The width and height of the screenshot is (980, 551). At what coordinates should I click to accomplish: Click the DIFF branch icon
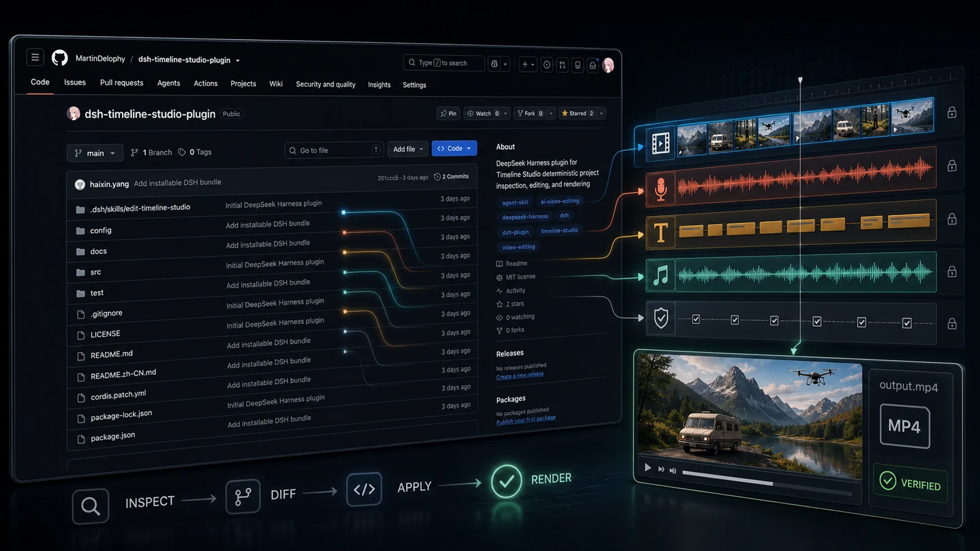coord(243,497)
